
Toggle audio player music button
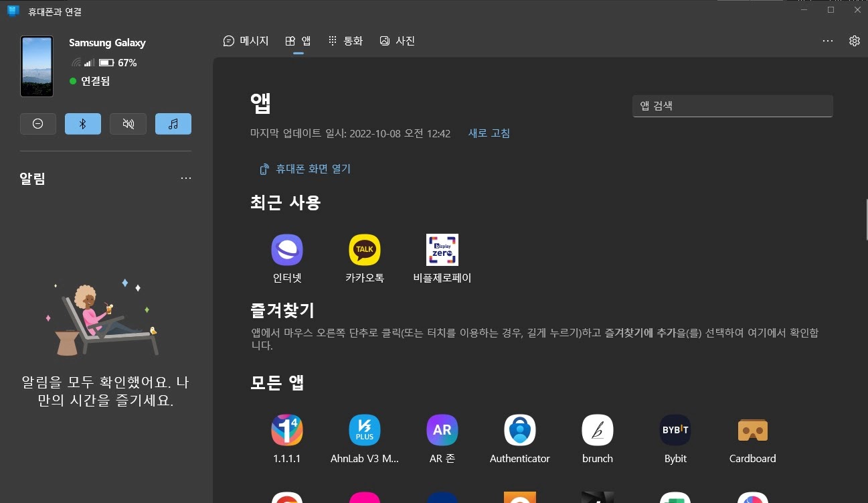(173, 124)
